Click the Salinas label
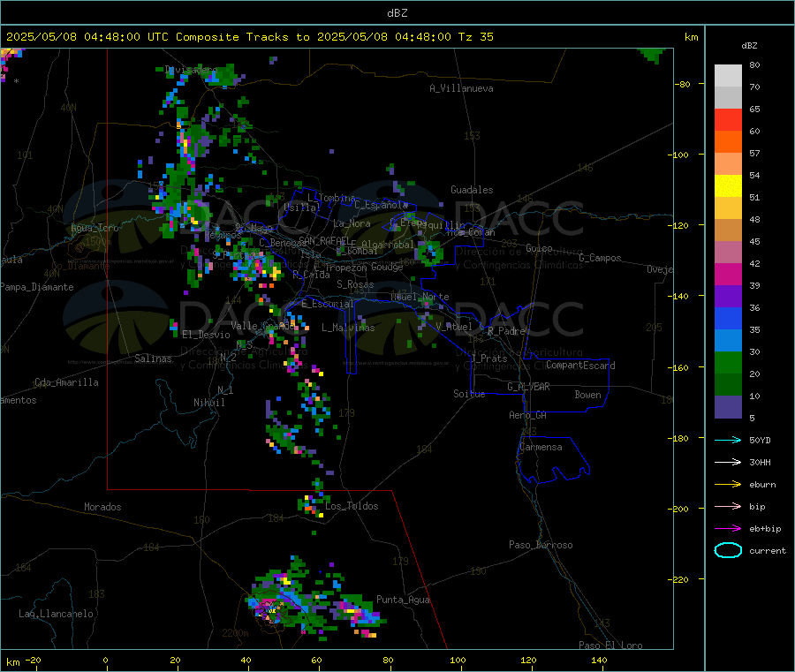Viewport: 795px width, 672px height. 153,359
